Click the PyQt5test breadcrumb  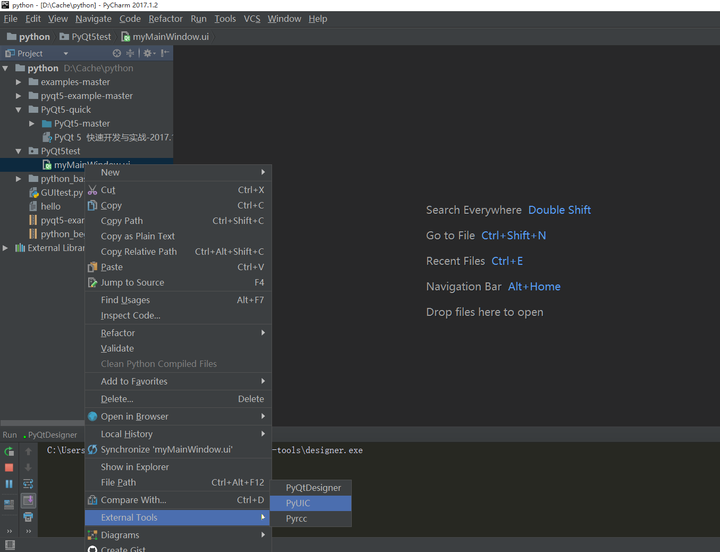coord(85,37)
